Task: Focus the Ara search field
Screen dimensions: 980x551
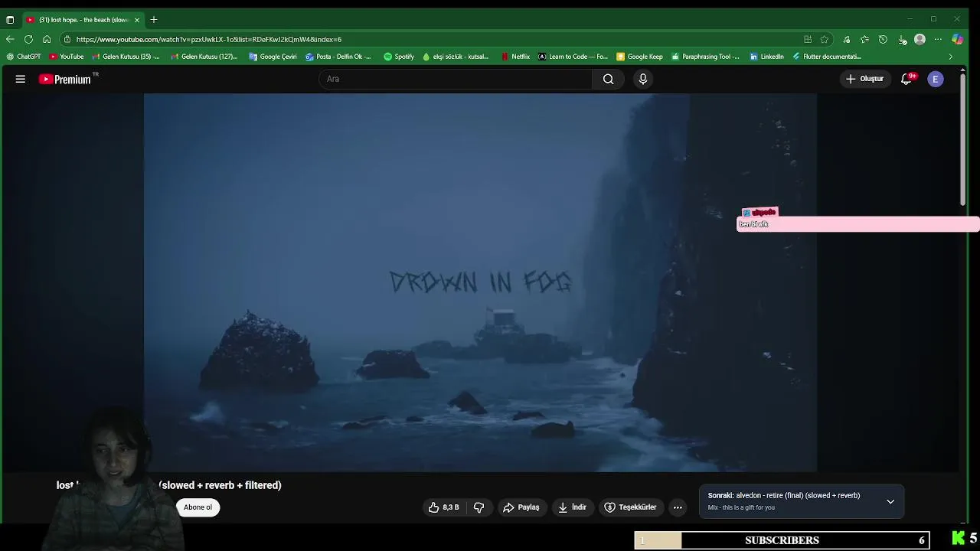Action: point(456,79)
